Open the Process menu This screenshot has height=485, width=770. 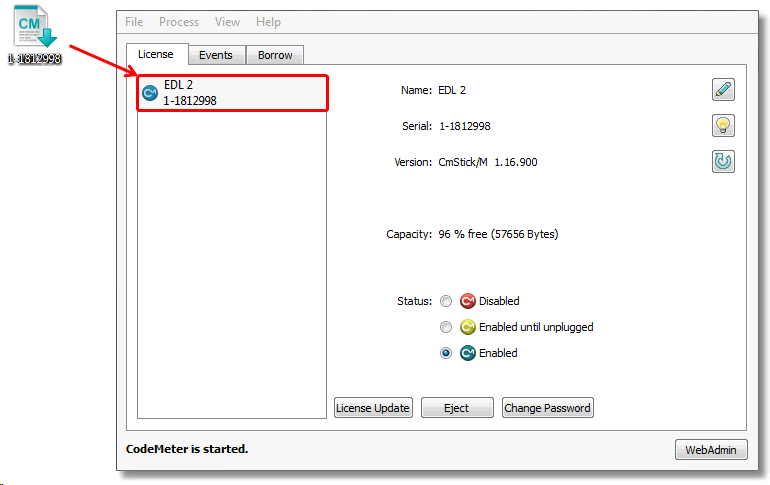[179, 22]
